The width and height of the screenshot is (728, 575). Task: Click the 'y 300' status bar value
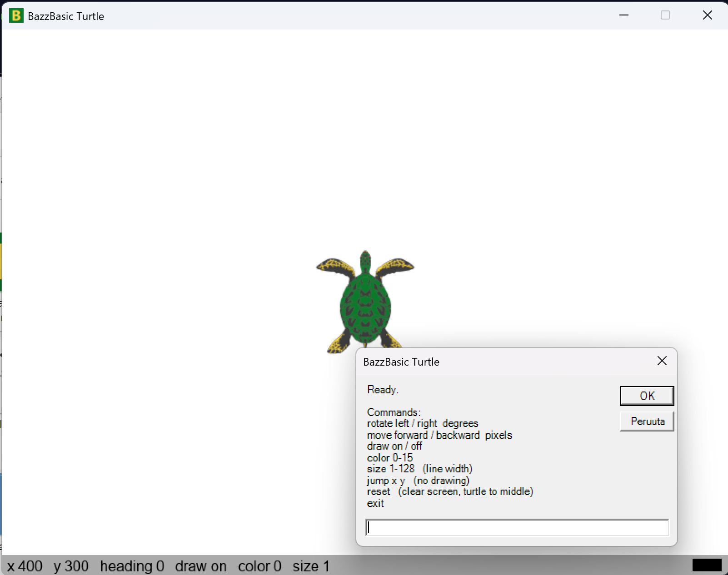point(71,566)
